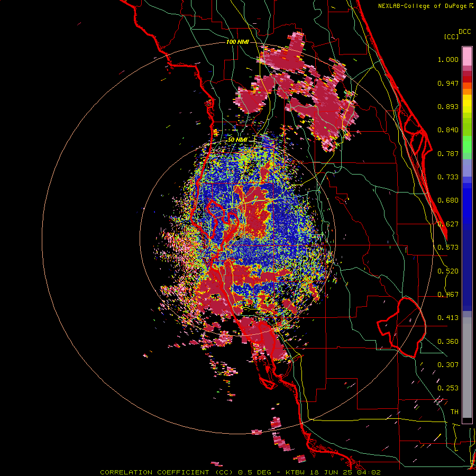Click the 0.787 scale value

(448, 153)
